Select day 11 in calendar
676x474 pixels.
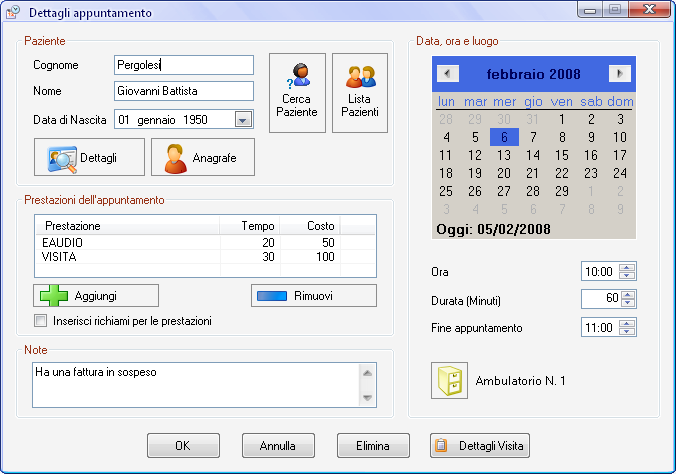(445, 155)
